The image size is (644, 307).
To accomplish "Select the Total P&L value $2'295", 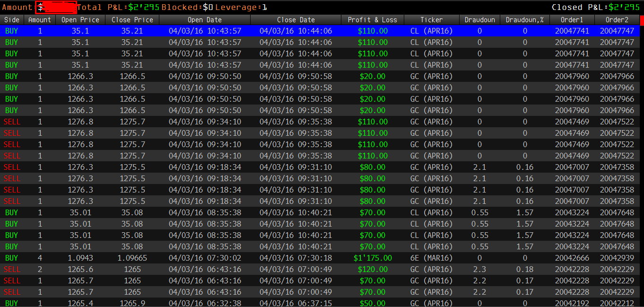I will 144,7.
